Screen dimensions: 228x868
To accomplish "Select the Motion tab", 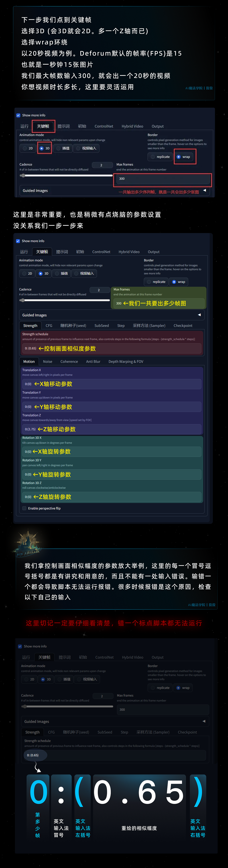I will click(x=29, y=361).
